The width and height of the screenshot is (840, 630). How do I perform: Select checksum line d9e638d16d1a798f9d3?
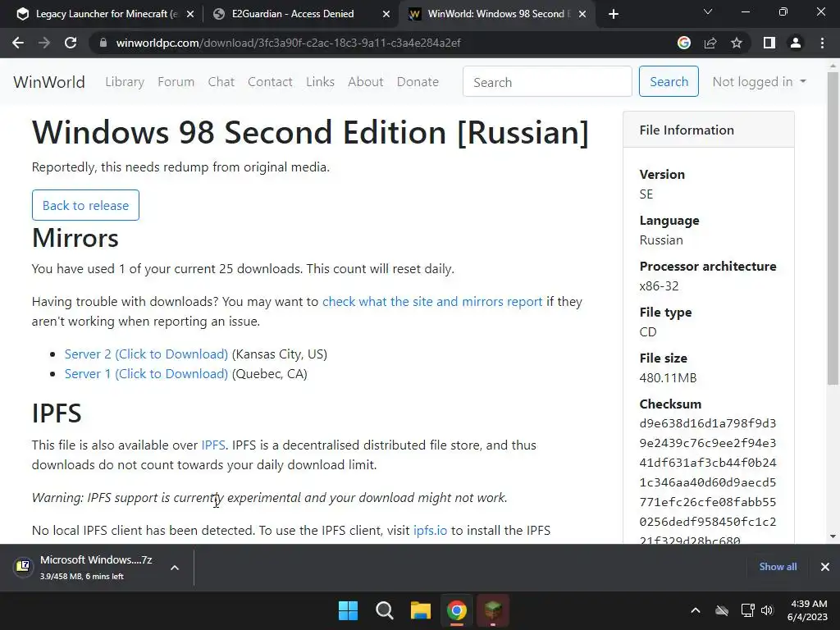[708, 423]
